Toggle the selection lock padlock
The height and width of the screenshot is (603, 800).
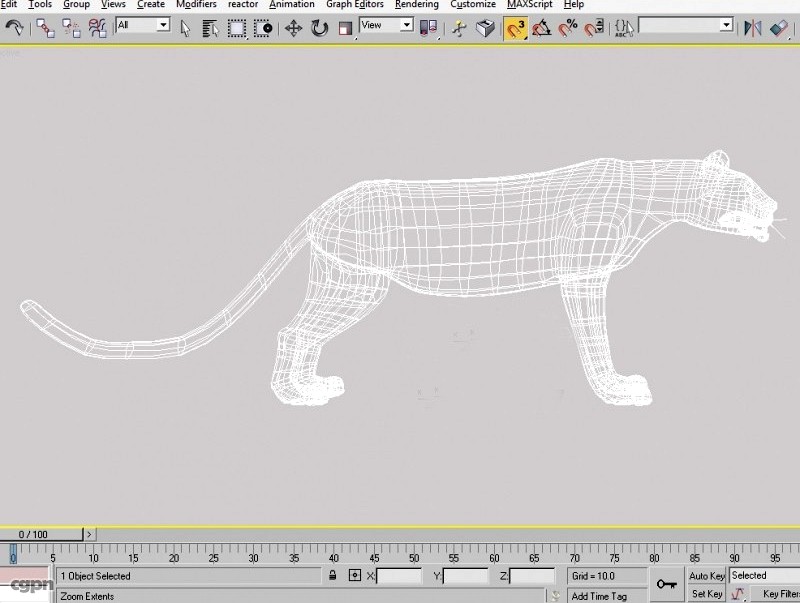coord(330,575)
